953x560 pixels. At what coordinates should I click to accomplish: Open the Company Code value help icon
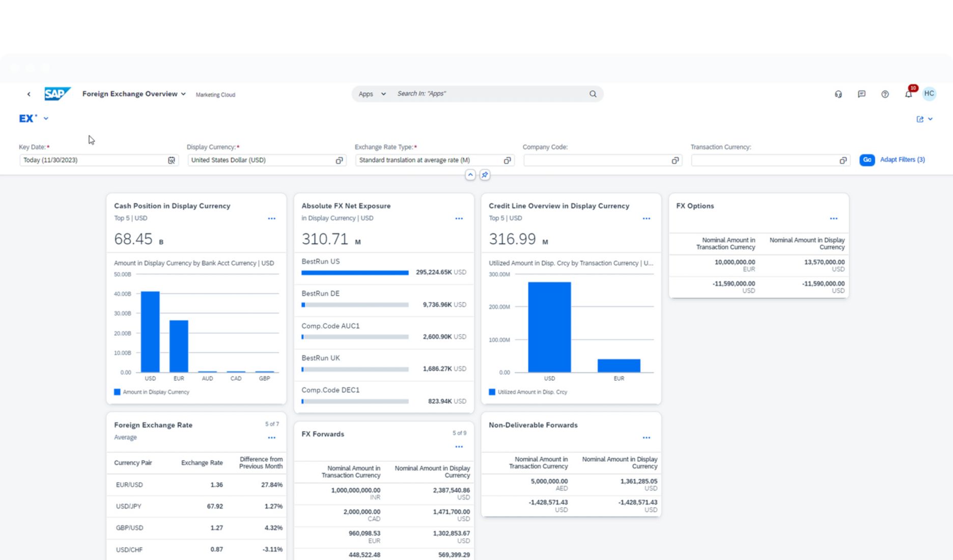(675, 160)
